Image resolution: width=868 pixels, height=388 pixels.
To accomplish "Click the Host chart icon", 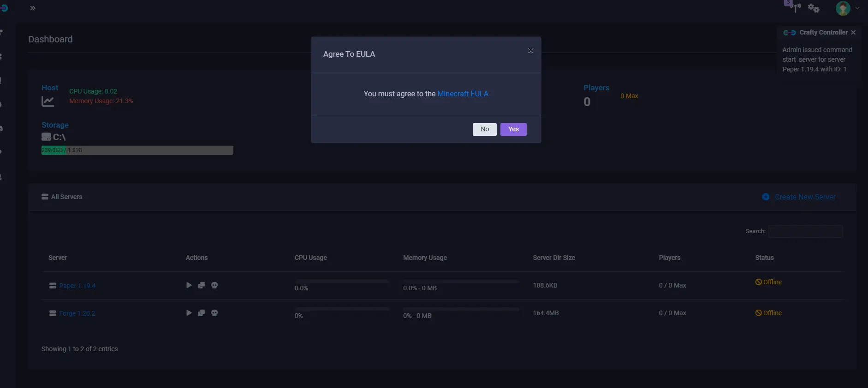I will point(48,101).
